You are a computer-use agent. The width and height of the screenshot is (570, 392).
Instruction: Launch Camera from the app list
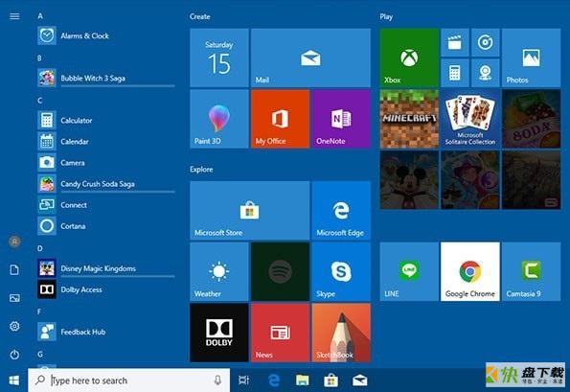click(x=105, y=162)
